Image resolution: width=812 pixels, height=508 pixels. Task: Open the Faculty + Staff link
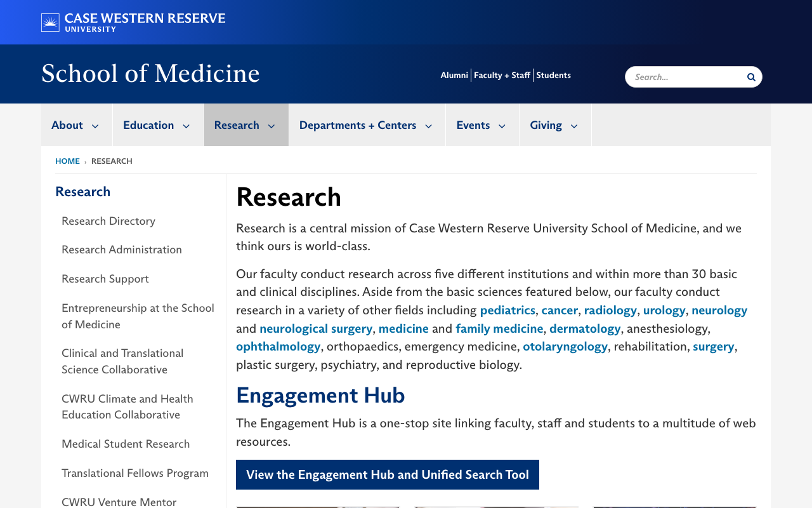(x=502, y=75)
